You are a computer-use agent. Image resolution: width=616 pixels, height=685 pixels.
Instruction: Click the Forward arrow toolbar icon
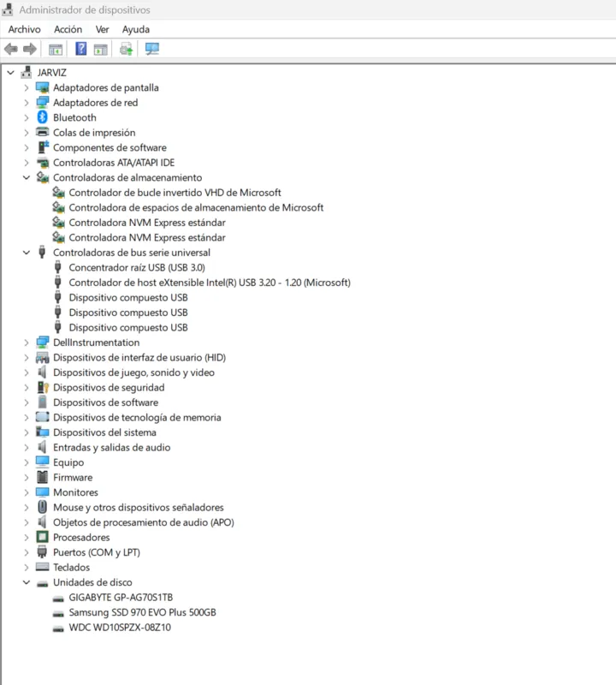tap(30, 49)
